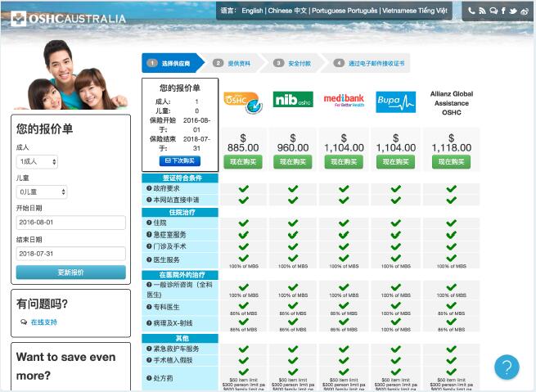536x392 pixels.
Task: Click the info icon beside 医生服务
Action: (x=149, y=259)
